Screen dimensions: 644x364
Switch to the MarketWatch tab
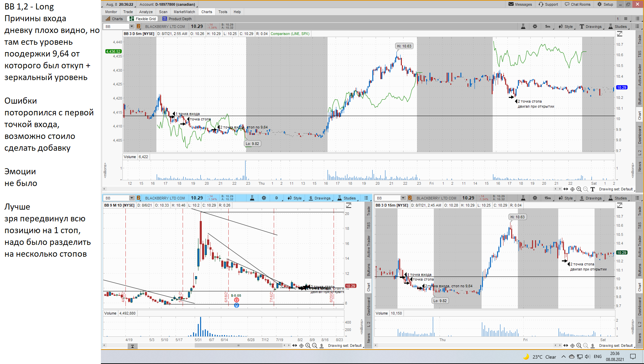(x=184, y=12)
